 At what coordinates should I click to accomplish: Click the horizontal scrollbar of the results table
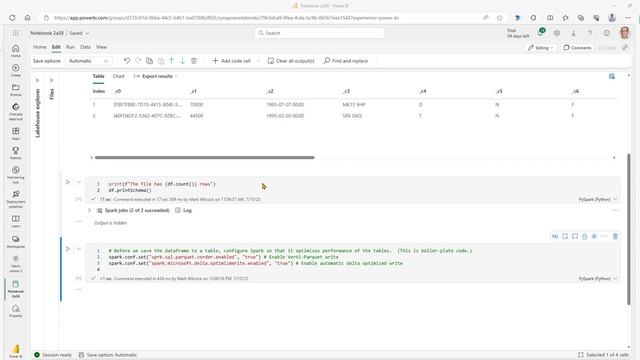tap(204, 158)
